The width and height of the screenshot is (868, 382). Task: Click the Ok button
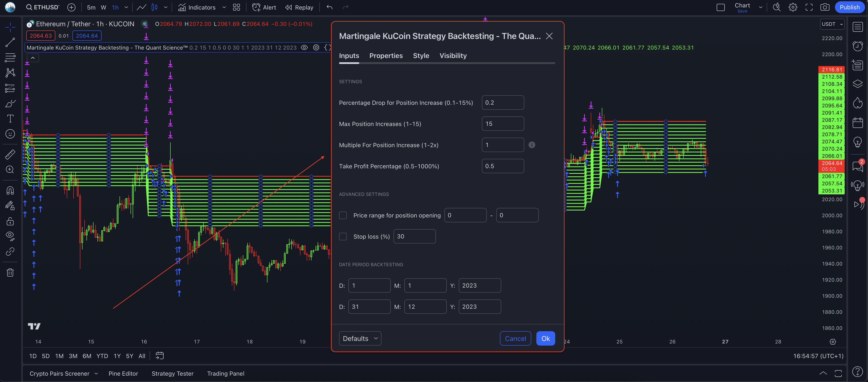(545, 339)
